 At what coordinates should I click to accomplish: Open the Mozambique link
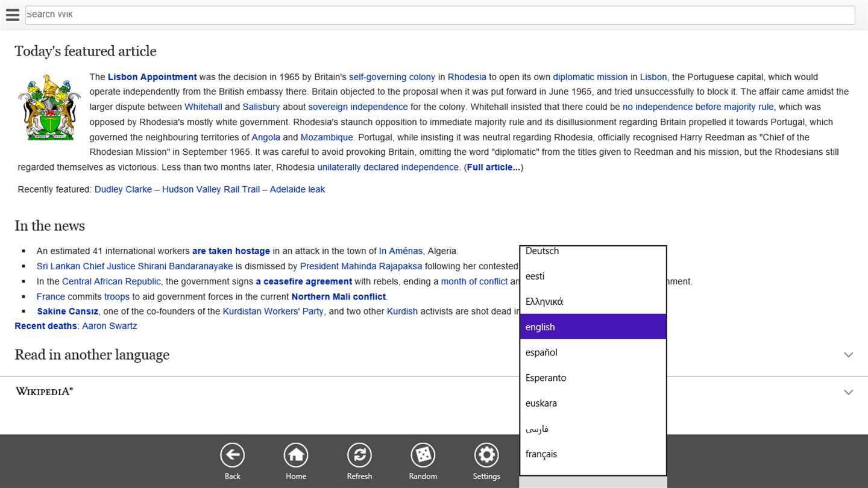pos(327,137)
